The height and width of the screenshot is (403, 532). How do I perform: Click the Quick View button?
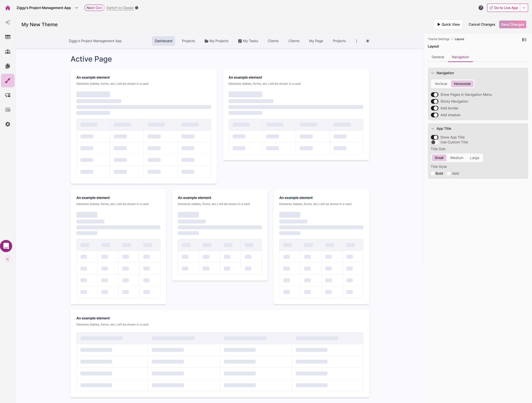click(x=448, y=24)
